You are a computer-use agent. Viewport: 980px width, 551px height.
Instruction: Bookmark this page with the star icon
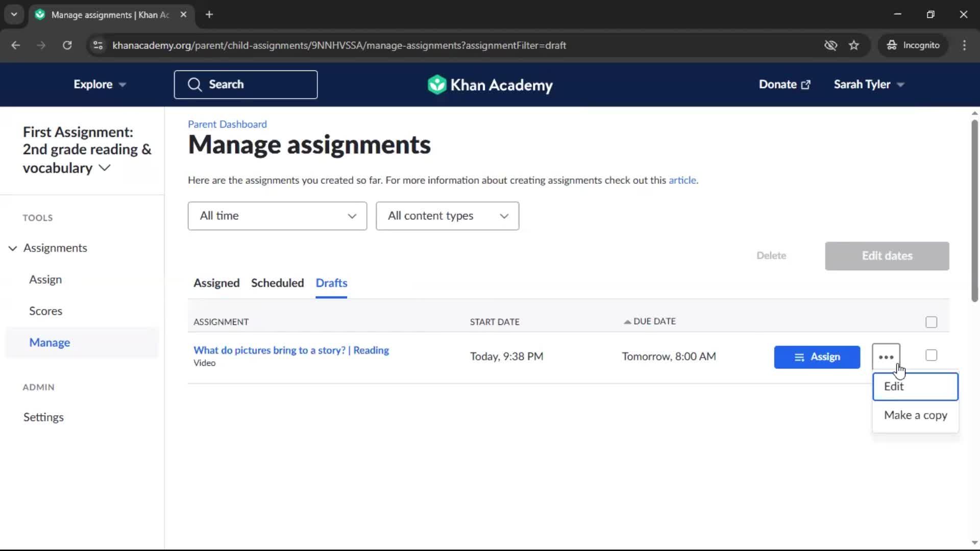point(854,45)
